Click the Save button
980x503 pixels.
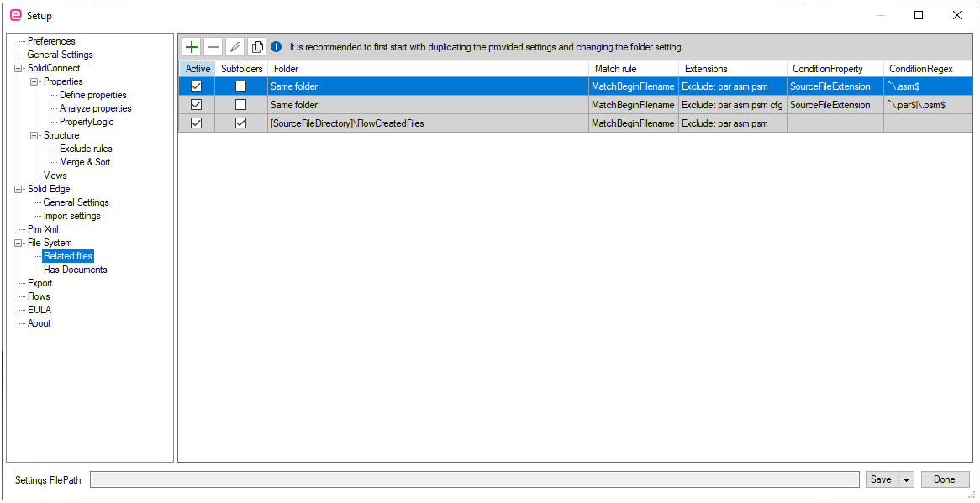coord(882,480)
